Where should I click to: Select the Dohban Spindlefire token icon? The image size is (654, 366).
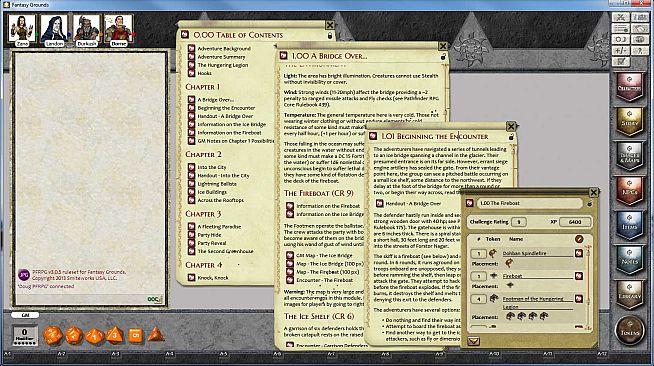click(493, 253)
